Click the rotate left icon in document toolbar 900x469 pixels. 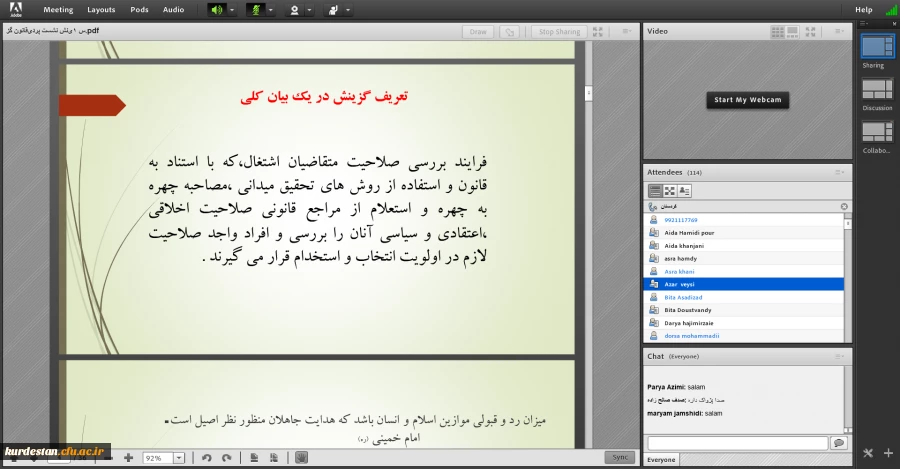pos(207,457)
